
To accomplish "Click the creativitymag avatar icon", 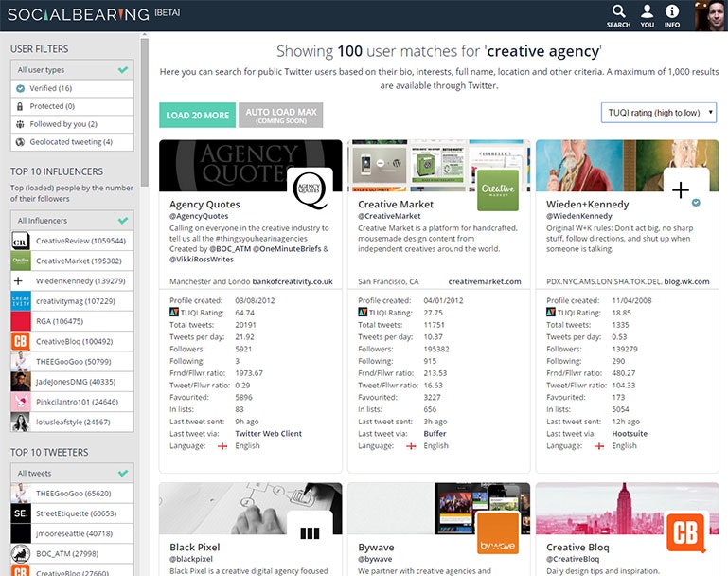I will pyautogui.click(x=21, y=301).
